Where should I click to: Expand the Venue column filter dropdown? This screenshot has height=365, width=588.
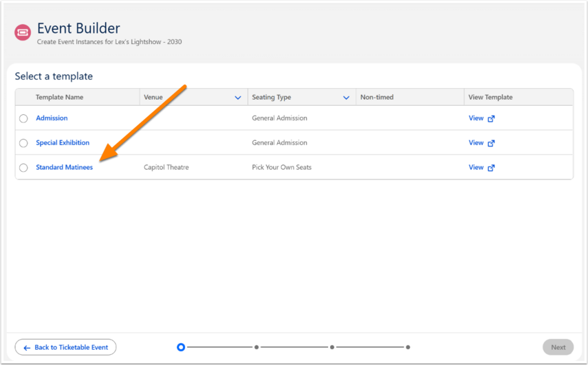(238, 98)
